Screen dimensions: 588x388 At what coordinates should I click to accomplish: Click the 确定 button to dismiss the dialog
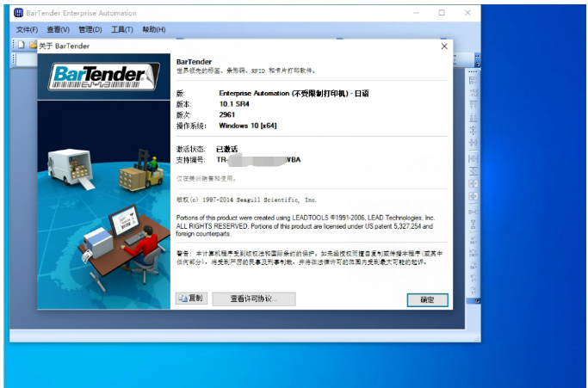coord(427,299)
